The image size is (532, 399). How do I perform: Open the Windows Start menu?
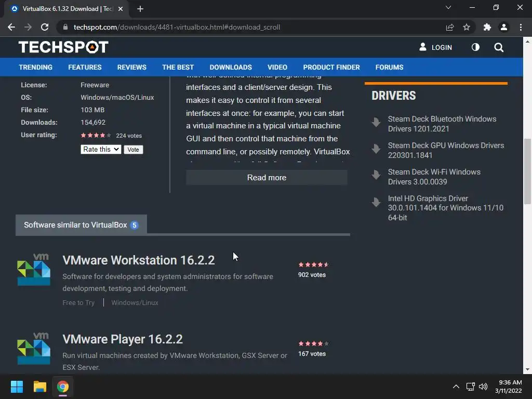pyautogui.click(x=17, y=387)
